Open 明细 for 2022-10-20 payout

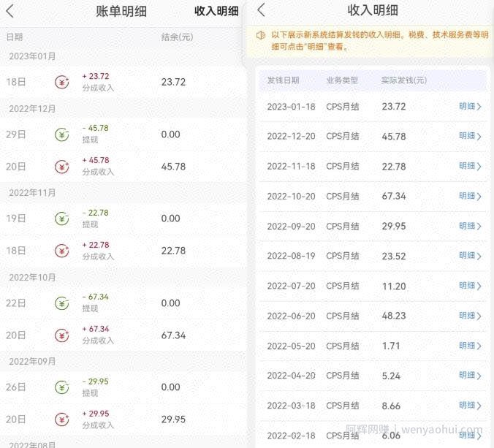[470, 197]
